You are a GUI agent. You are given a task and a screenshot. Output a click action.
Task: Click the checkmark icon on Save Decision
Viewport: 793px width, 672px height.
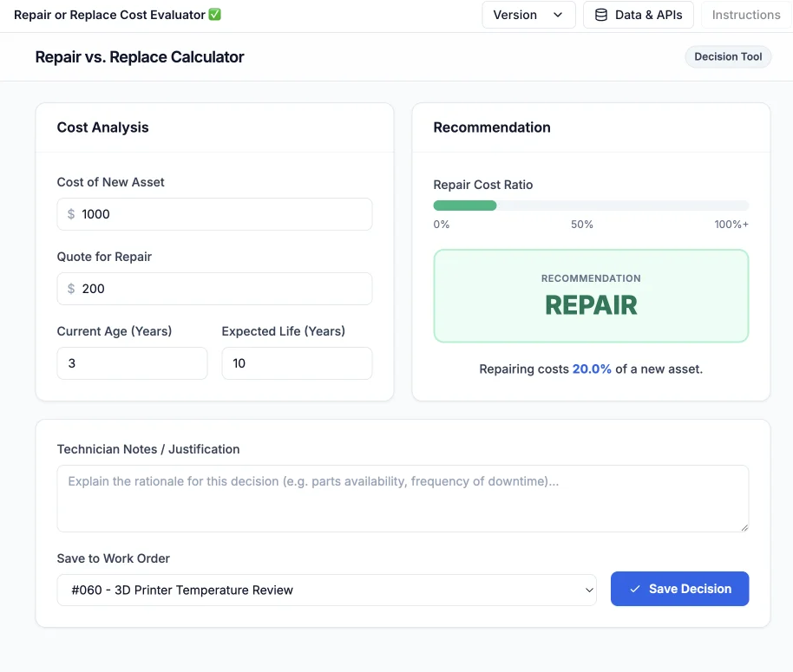[x=634, y=589]
